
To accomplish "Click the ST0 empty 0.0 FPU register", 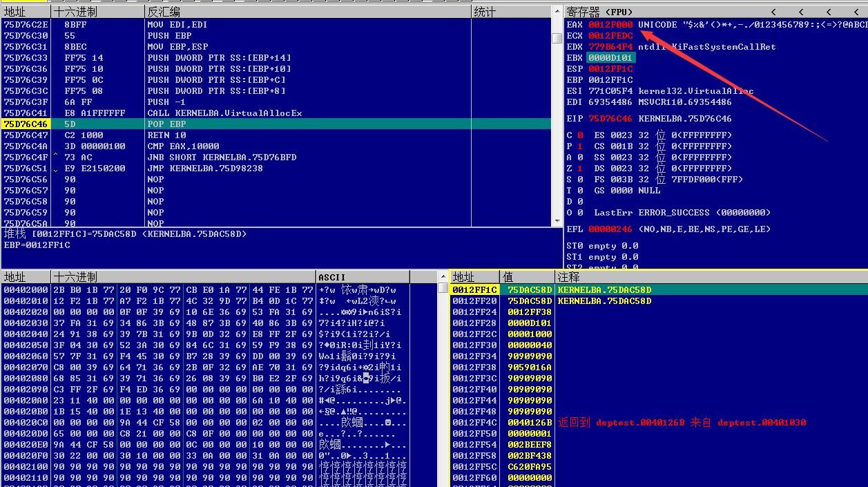I will click(602, 245).
